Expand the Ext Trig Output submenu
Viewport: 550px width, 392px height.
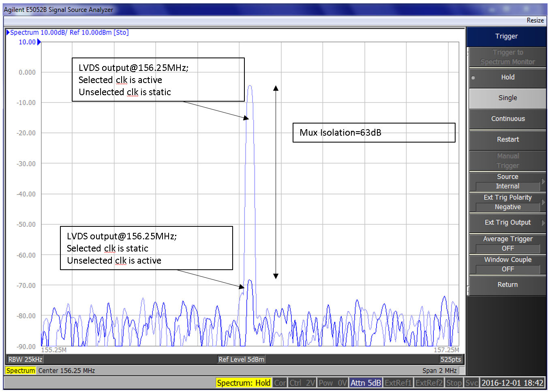coord(507,222)
